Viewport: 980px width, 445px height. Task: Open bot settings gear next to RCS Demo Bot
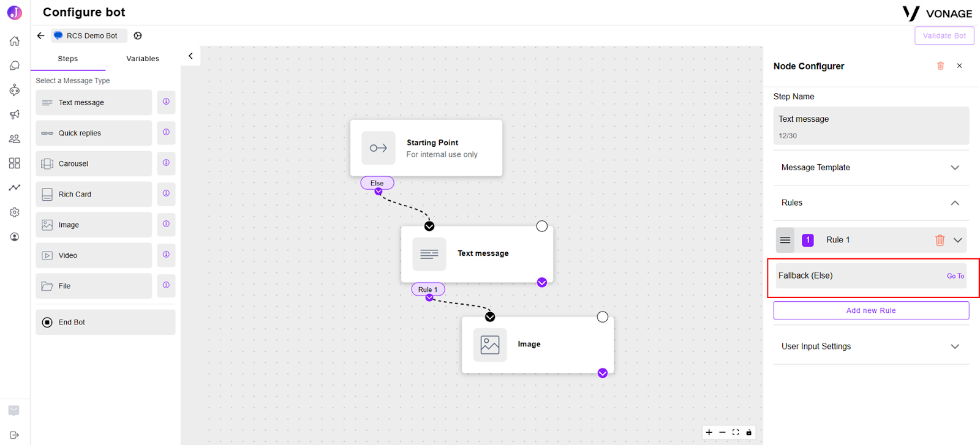coord(138,36)
